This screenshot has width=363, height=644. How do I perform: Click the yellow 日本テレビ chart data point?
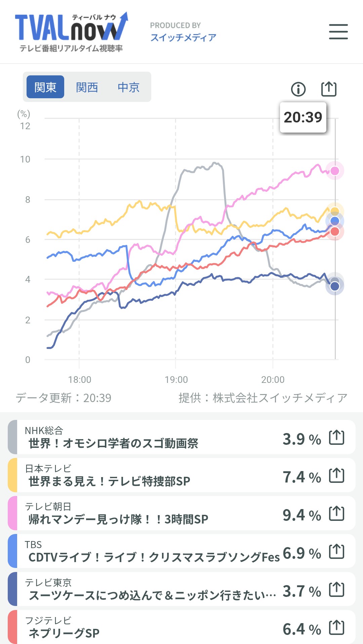coord(335,211)
